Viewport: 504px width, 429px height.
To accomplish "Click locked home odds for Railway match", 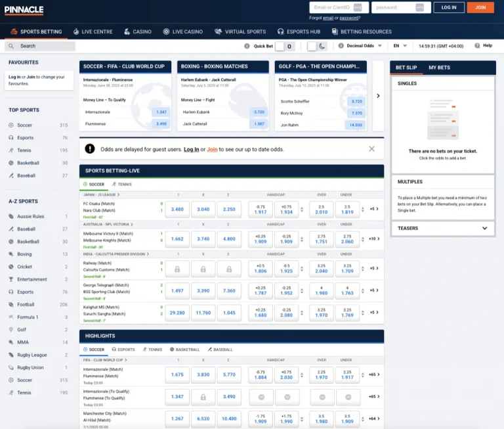I will 177,269.
